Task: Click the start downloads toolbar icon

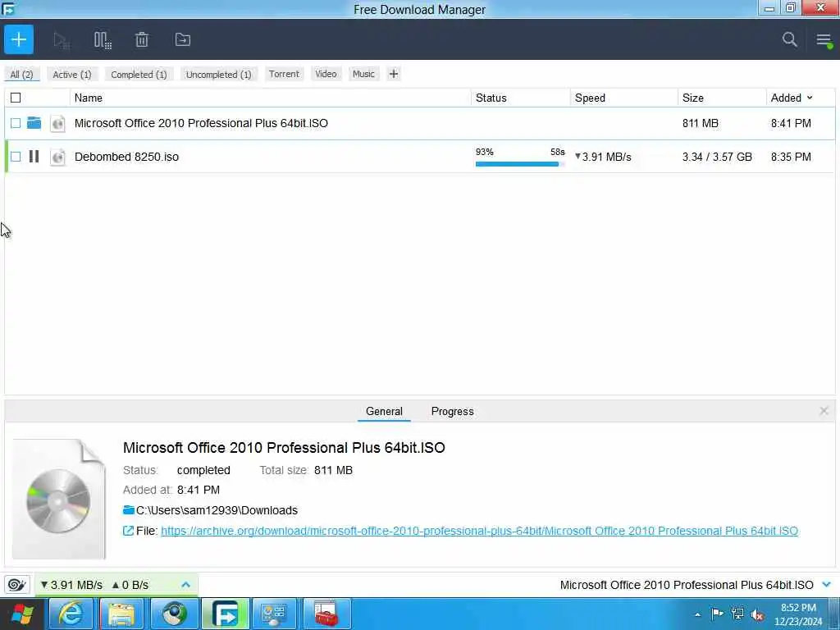Action: (62, 40)
